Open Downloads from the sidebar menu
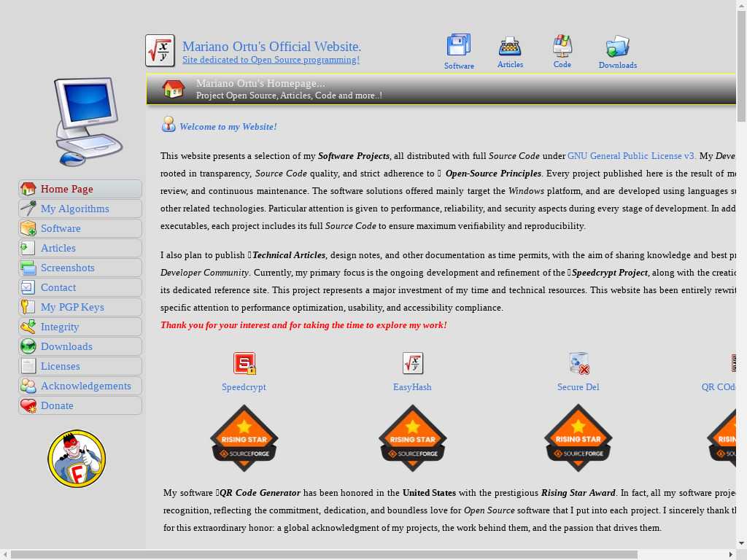747x560 pixels. [80, 346]
